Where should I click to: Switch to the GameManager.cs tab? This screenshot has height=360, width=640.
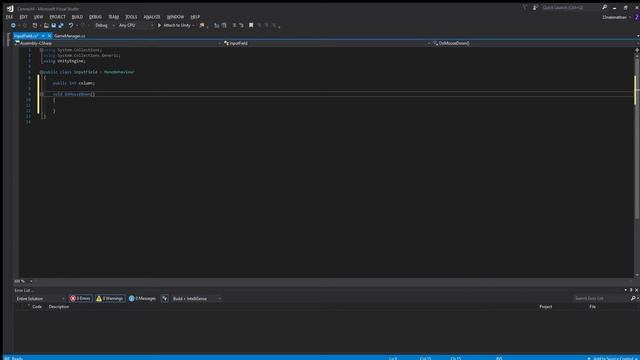click(70, 36)
